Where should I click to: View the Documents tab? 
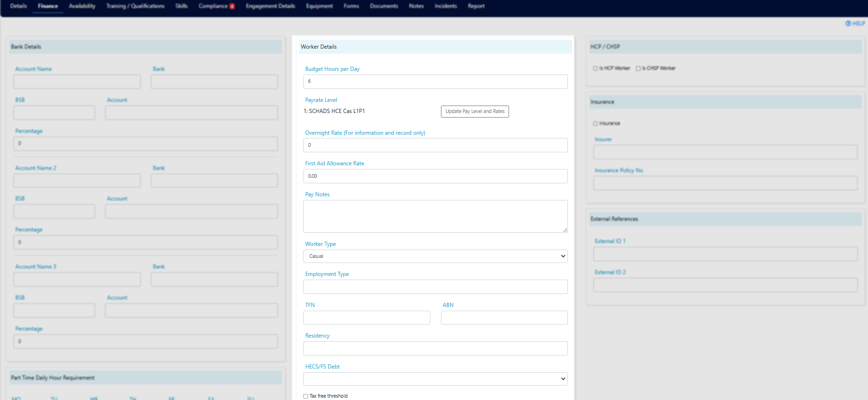384,6
